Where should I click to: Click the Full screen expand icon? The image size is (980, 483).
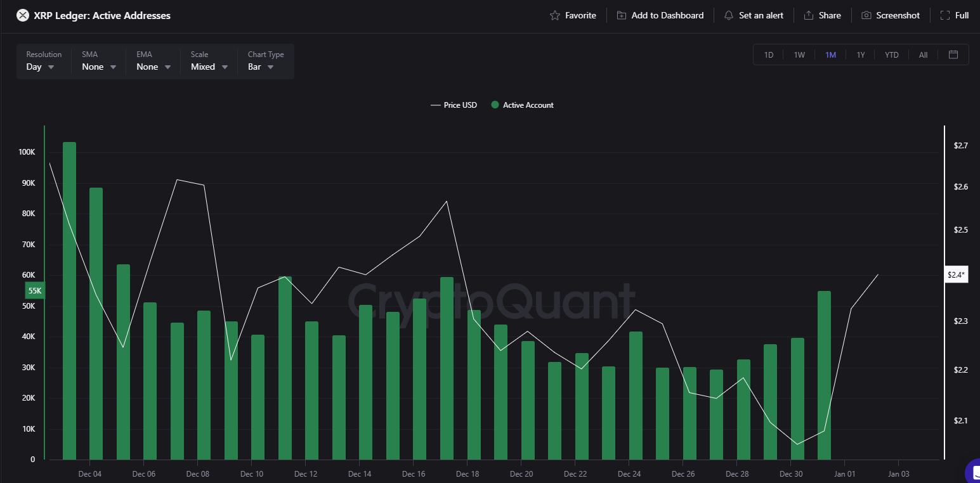(x=945, y=15)
